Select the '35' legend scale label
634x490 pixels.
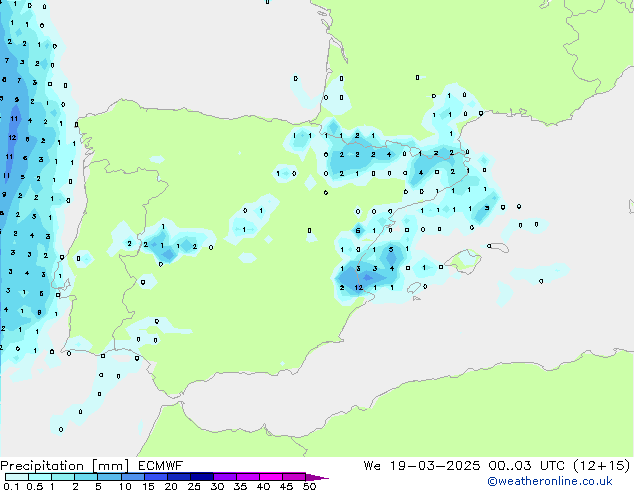(x=240, y=486)
